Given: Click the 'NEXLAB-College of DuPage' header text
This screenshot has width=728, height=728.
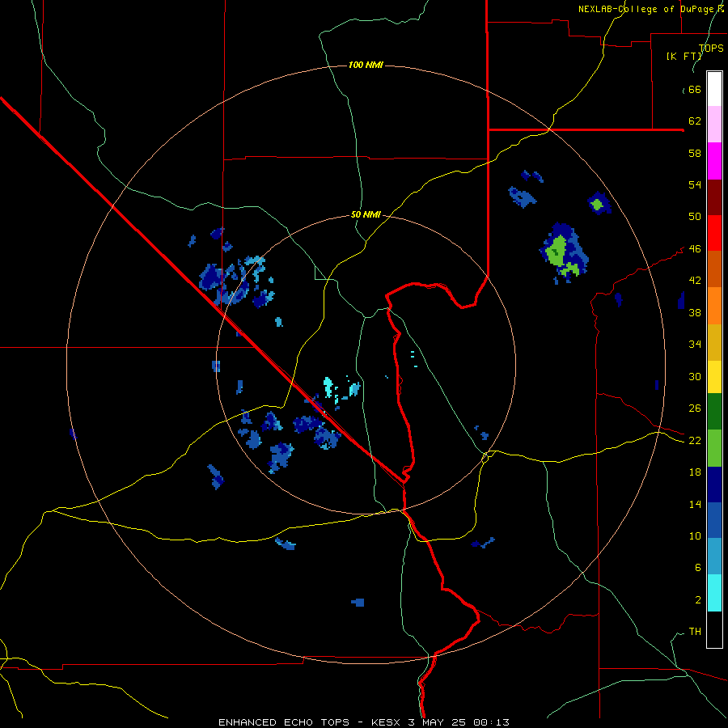Looking at the screenshot, I should pyautogui.click(x=645, y=9).
